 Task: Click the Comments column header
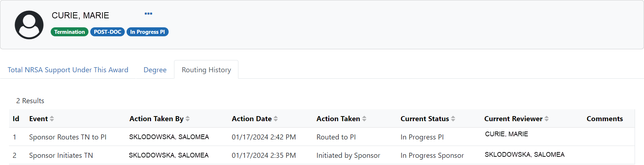(x=604, y=119)
